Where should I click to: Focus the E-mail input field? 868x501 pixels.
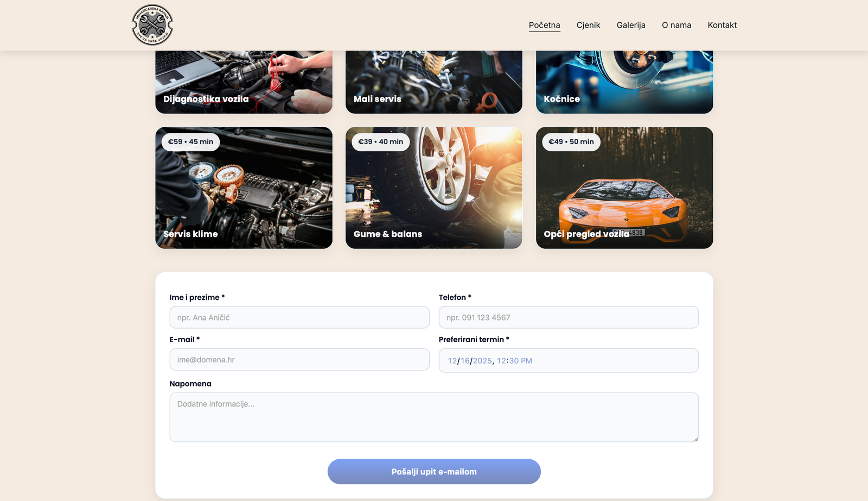[x=299, y=360]
